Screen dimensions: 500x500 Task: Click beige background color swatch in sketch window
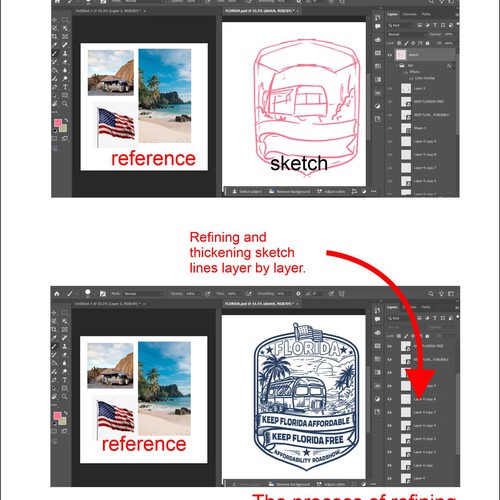(x=64, y=129)
